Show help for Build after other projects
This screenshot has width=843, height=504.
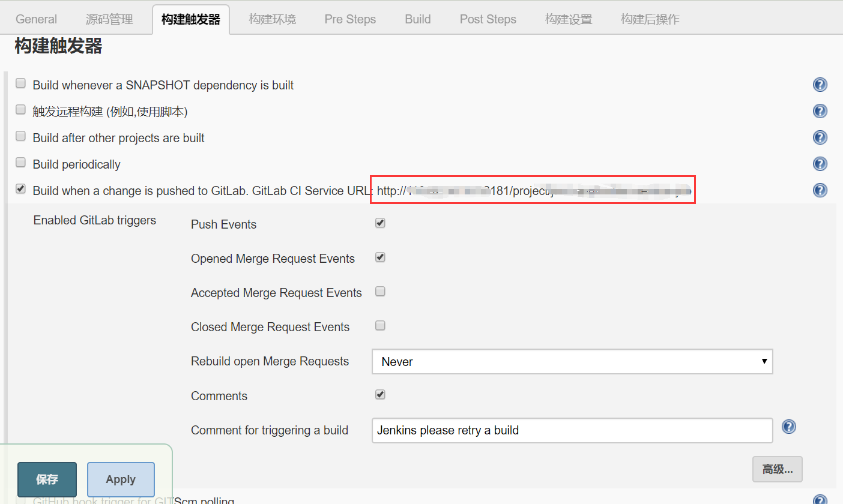(820, 137)
